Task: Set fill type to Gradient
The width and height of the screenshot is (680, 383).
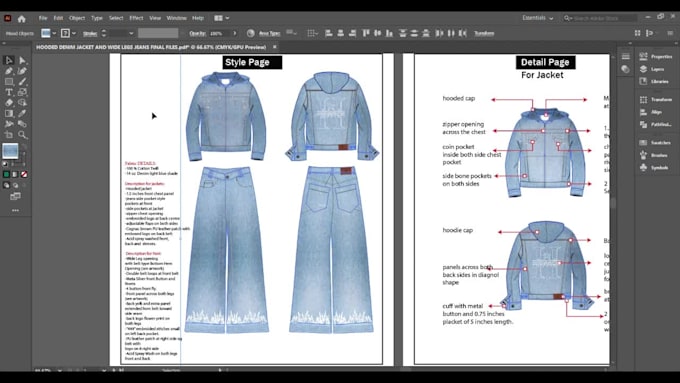Action: (15, 174)
